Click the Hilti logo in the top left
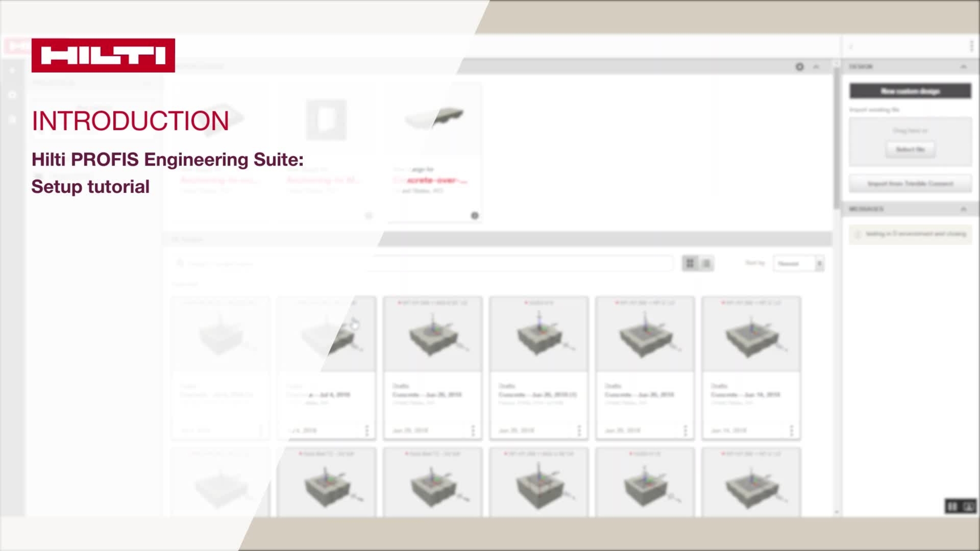980x551 pixels. point(103,55)
